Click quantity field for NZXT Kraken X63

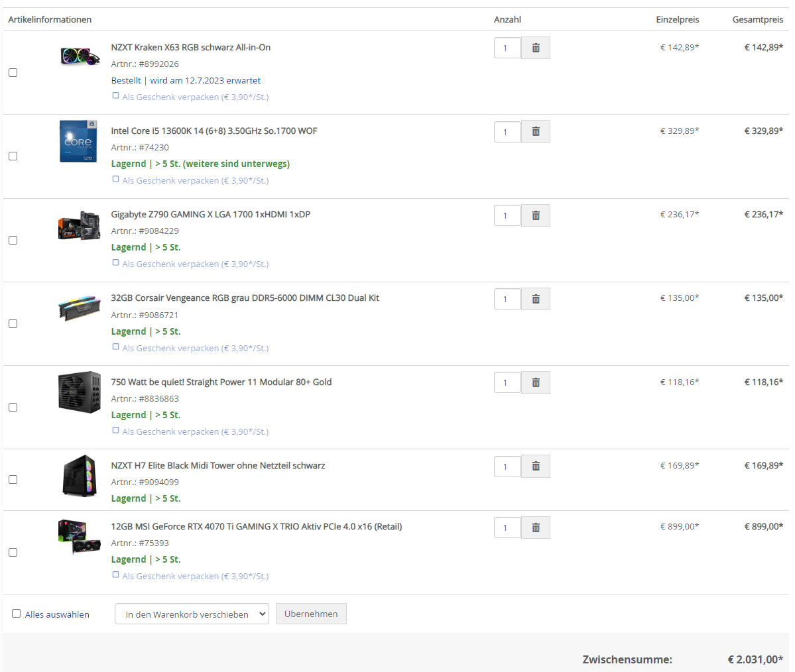tap(507, 48)
